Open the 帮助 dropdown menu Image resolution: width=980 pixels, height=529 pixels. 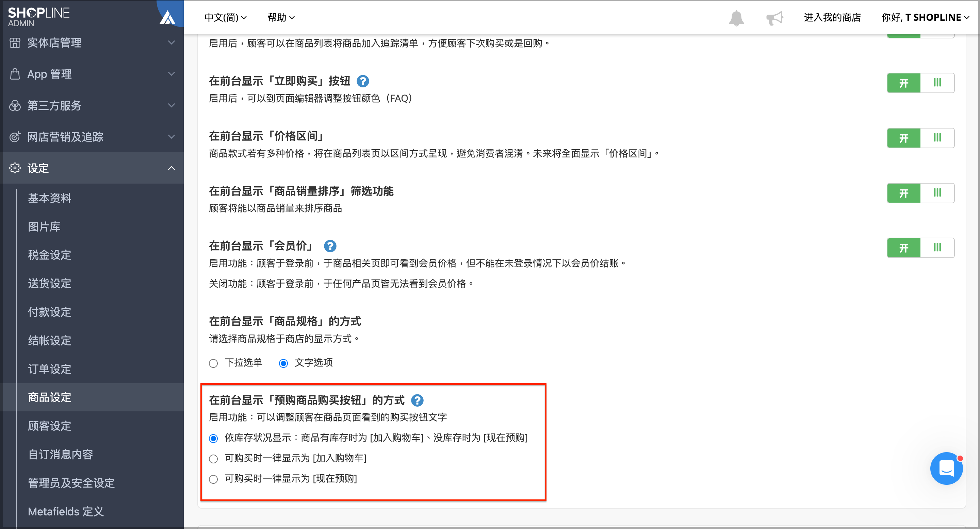(x=281, y=17)
